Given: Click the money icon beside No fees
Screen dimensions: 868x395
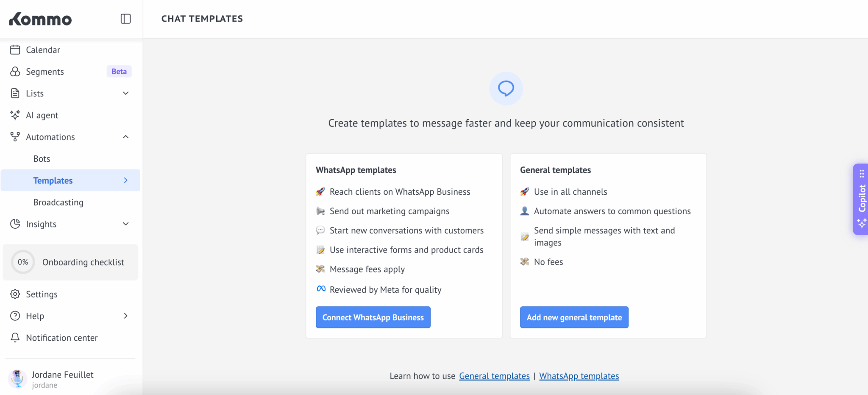Looking at the screenshot, I should 525,262.
